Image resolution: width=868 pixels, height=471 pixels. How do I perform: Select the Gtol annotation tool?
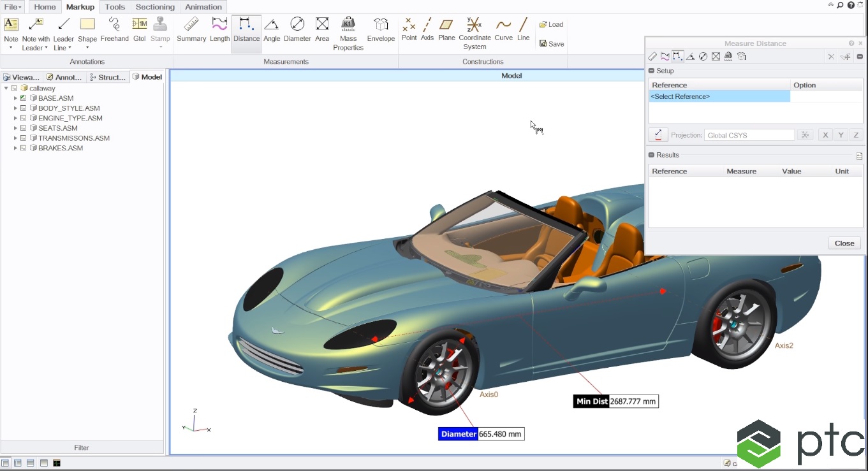coord(139,29)
